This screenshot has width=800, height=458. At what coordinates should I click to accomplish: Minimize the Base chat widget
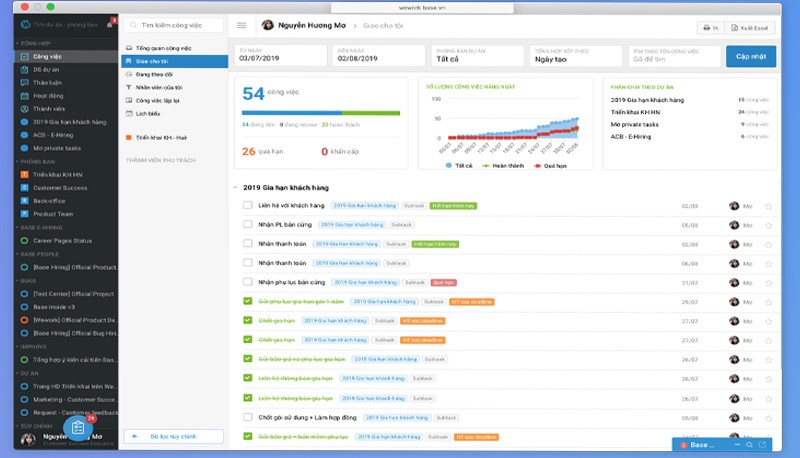[737, 445]
